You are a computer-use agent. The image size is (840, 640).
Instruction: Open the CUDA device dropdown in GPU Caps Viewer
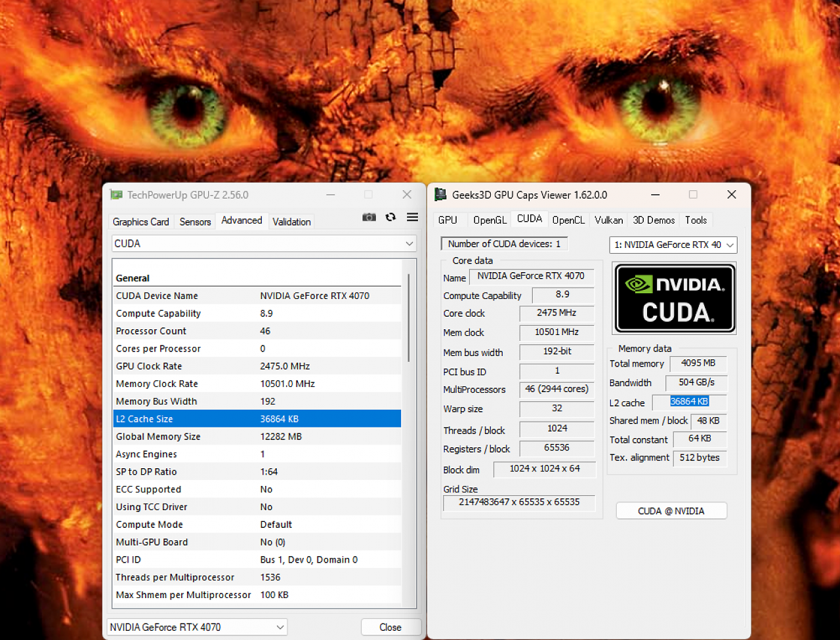[673, 245]
